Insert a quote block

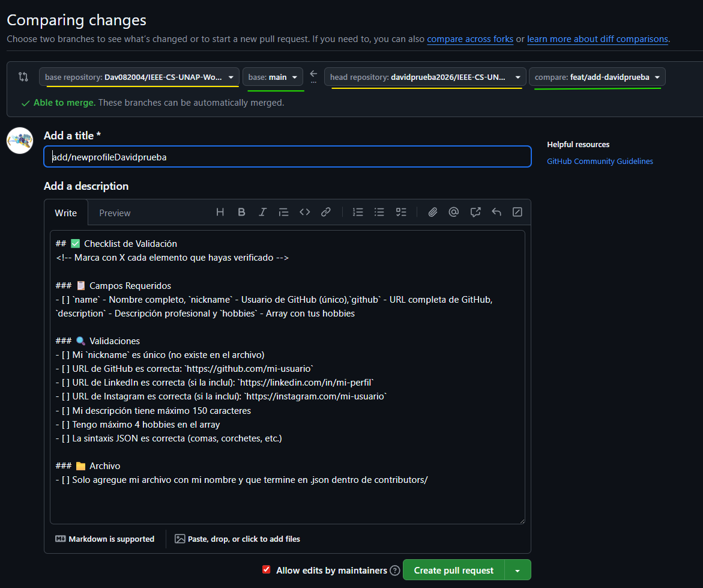click(x=283, y=212)
